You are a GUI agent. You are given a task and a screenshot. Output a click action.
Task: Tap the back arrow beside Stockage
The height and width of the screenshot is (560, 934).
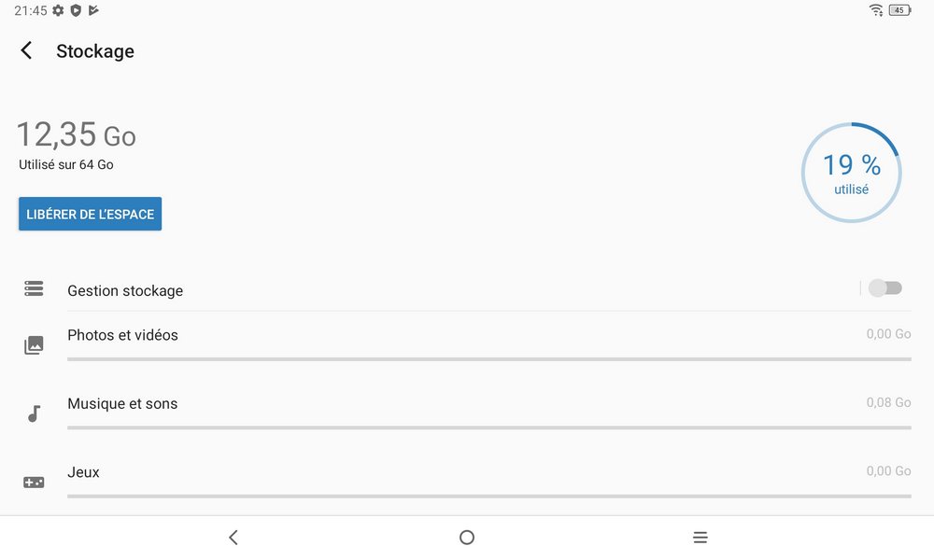click(x=26, y=51)
